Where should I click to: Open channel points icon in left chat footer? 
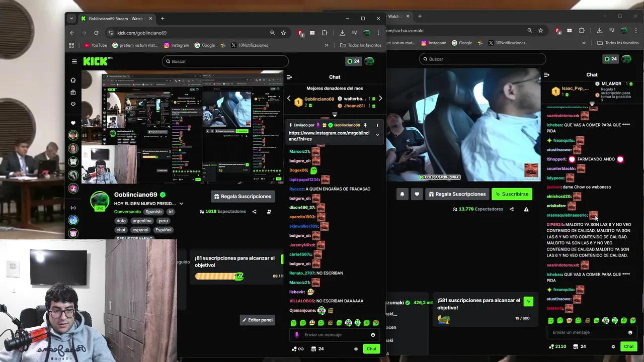[x=297, y=349]
